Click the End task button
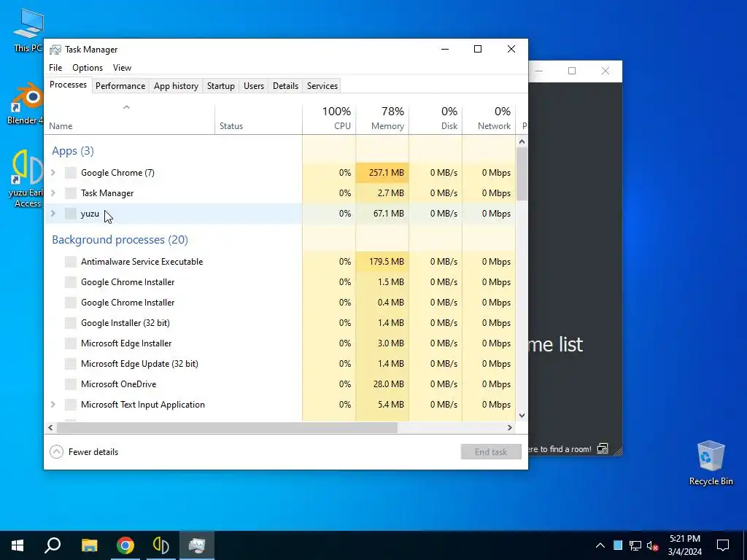The height and width of the screenshot is (560, 747). 491,452
